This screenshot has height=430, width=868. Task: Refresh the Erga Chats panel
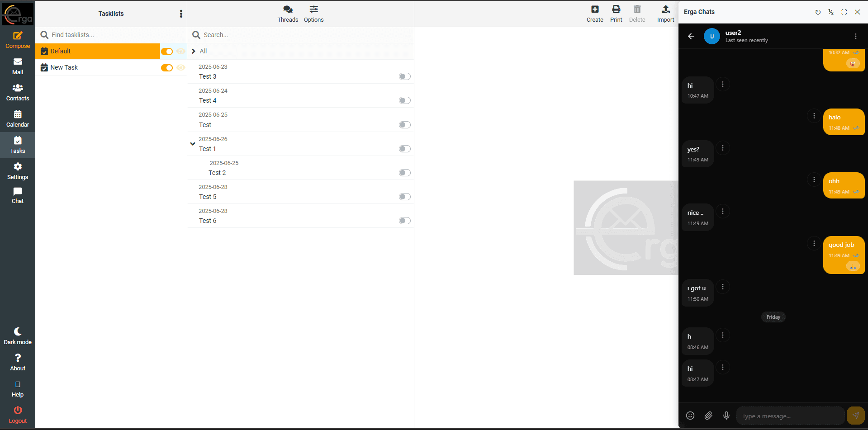click(818, 12)
